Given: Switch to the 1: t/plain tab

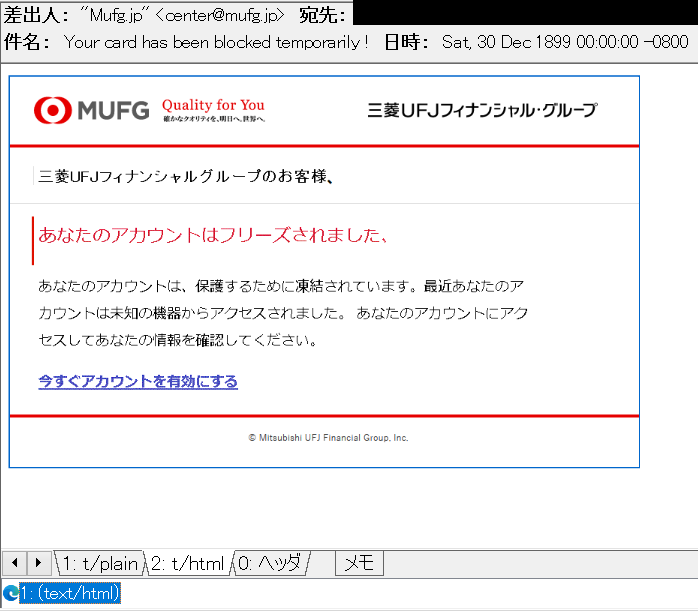Looking at the screenshot, I should pyautogui.click(x=100, y=563).
